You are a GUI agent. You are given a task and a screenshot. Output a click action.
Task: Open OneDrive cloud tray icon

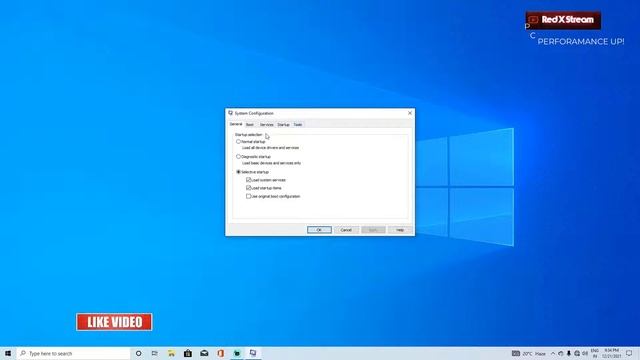(561, 353)
